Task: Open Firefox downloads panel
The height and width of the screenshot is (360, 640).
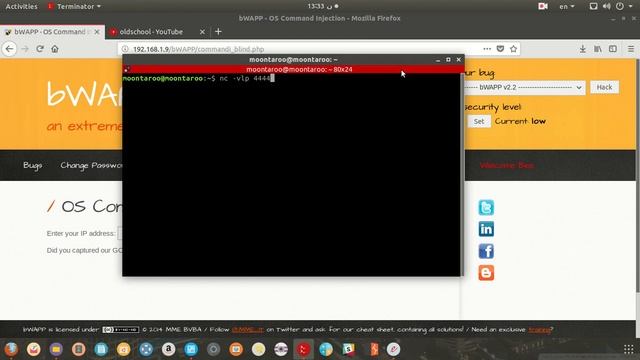Action: pos(582,49)
